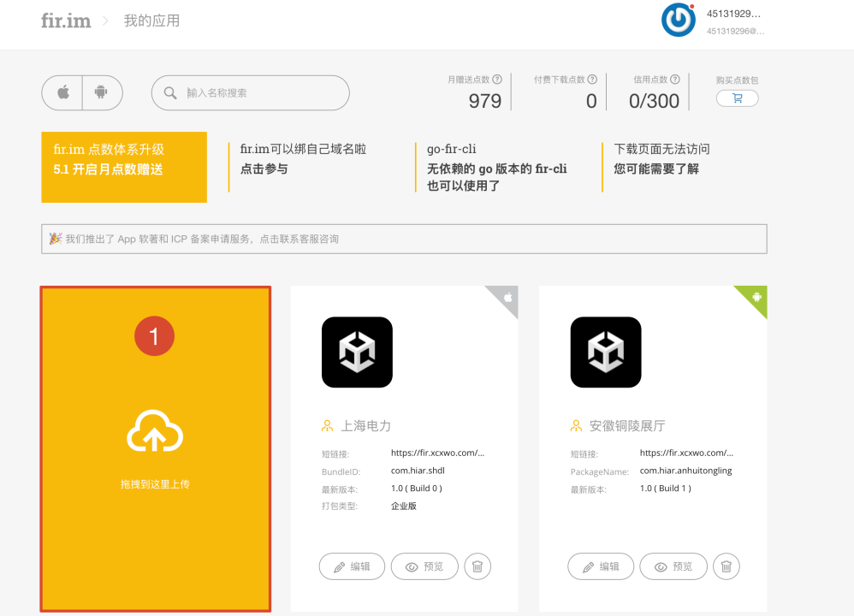Click the 拖拽到这里上传 text
The height and width of the screenshot is (616, 854).
tap(155, 484)
